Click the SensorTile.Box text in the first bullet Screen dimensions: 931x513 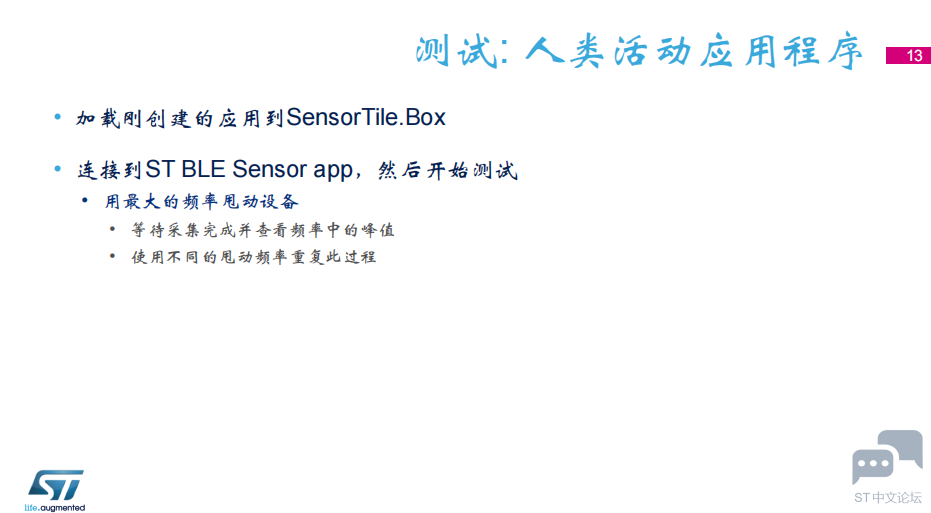[x=366, y=118]
